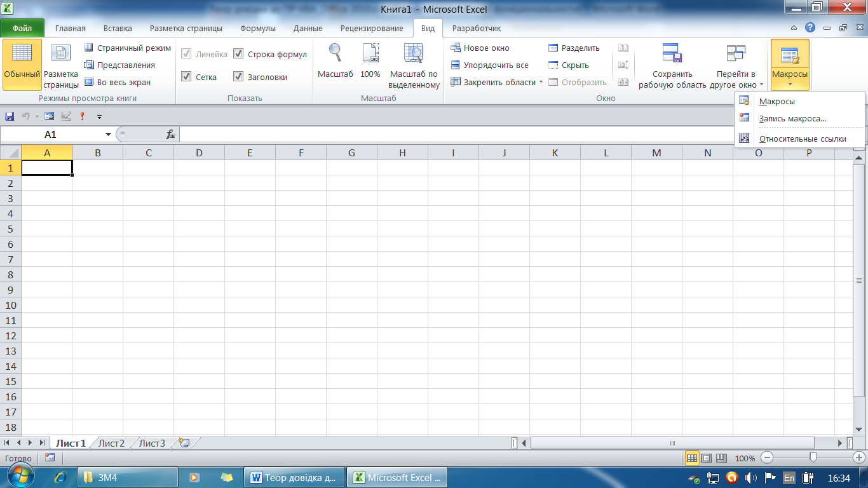
Task: Open the Масштаб zoom dialog
Action: pos(335,62)
